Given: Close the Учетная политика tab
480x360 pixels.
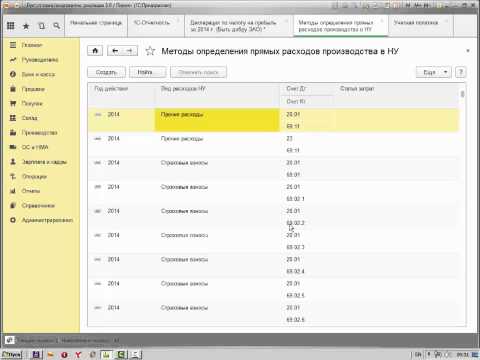Looking at the screenshot, I should tap(446, 21).
